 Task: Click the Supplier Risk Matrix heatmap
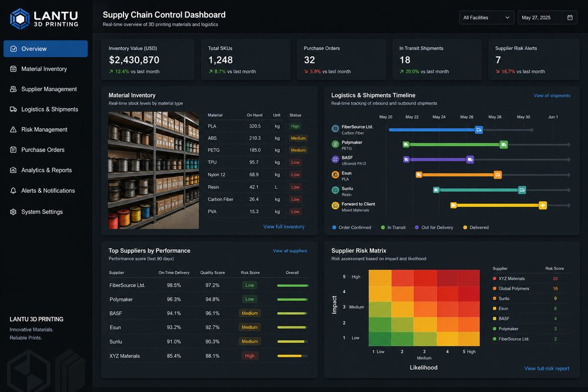[x=424, y=308]
